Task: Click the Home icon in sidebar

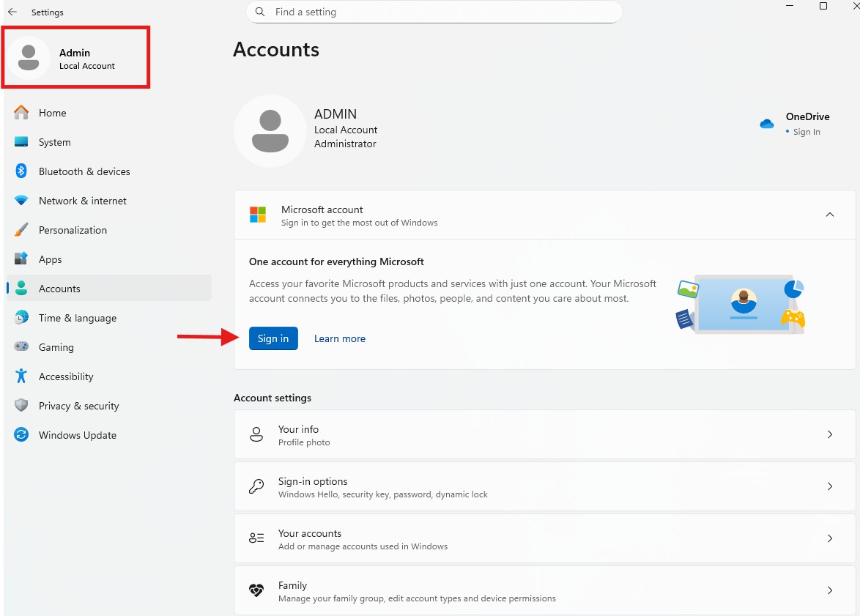Action: (21, 113)
